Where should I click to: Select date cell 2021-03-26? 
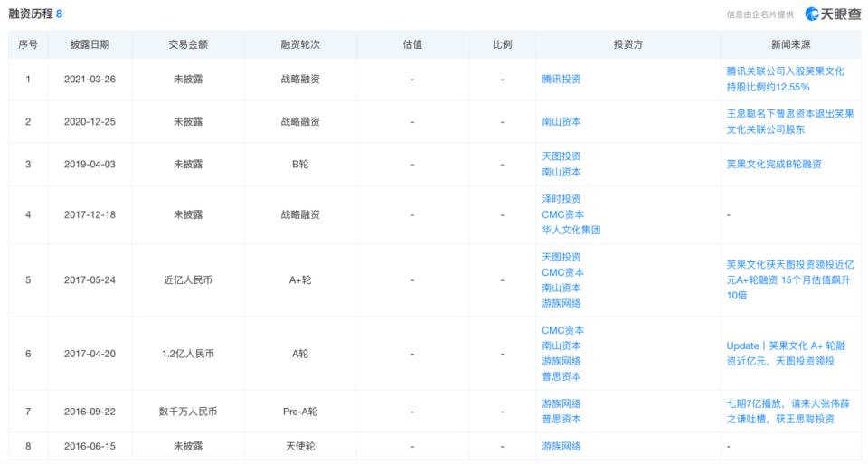pos(90,80)
